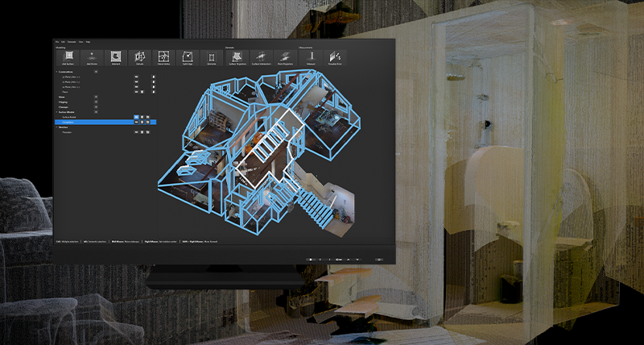The width and height of the screenshot is (644, 345).
Task: Open the File menu
Action: 59,41
